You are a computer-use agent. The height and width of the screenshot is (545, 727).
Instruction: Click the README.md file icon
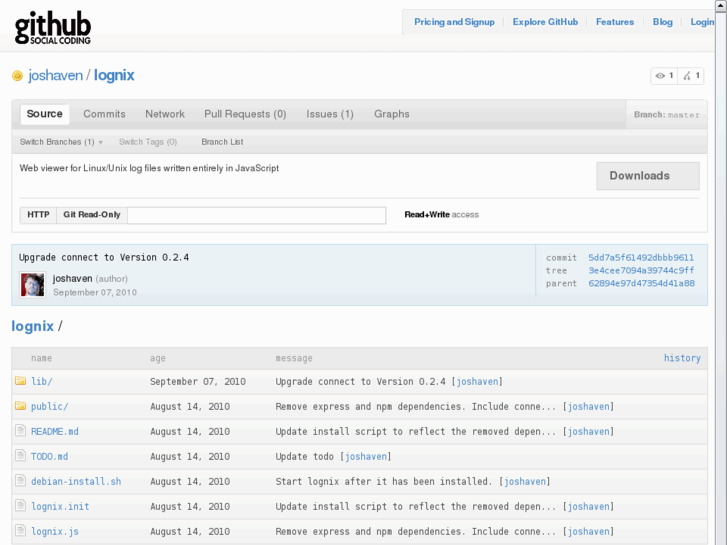pyautogui.click(x=20, y=430)
